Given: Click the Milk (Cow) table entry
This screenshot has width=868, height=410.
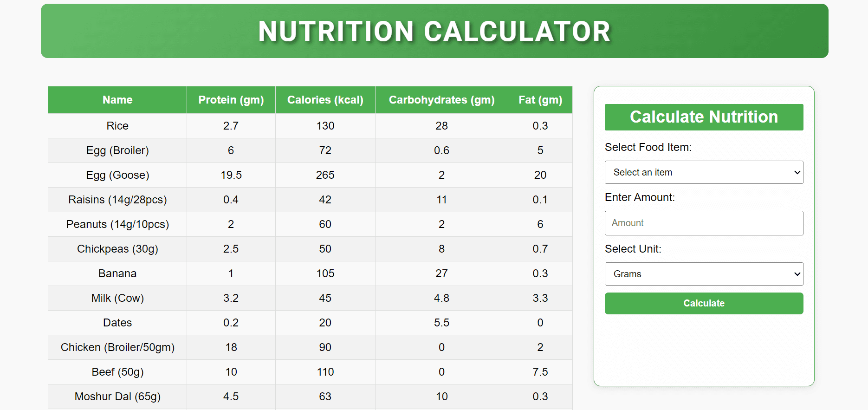Looking at the screenshot, I should pos(117,298).
